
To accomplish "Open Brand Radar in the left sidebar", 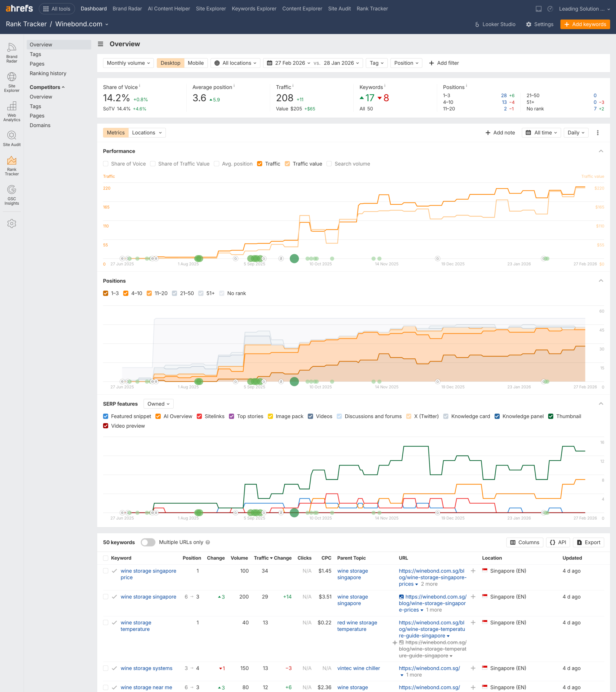I will pyautogui.click(x=12, y=53).
